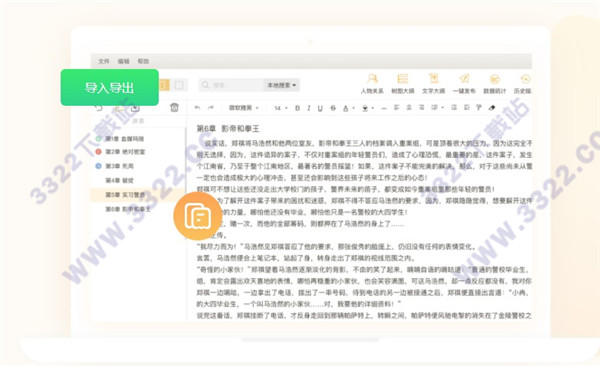Toggle strikethrough formatting
Viewport: 600px width, 366px height.
(x=333, y=108)
